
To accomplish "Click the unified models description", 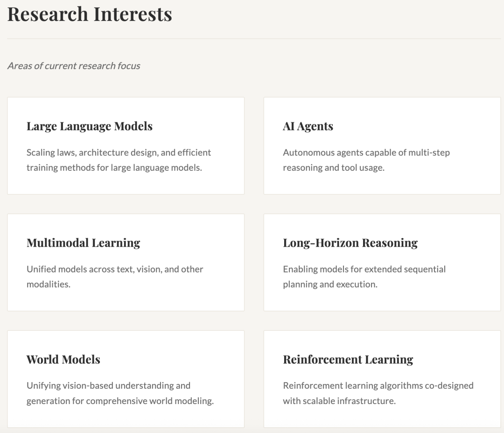I will pyautogui.click(x=115, y=277).
